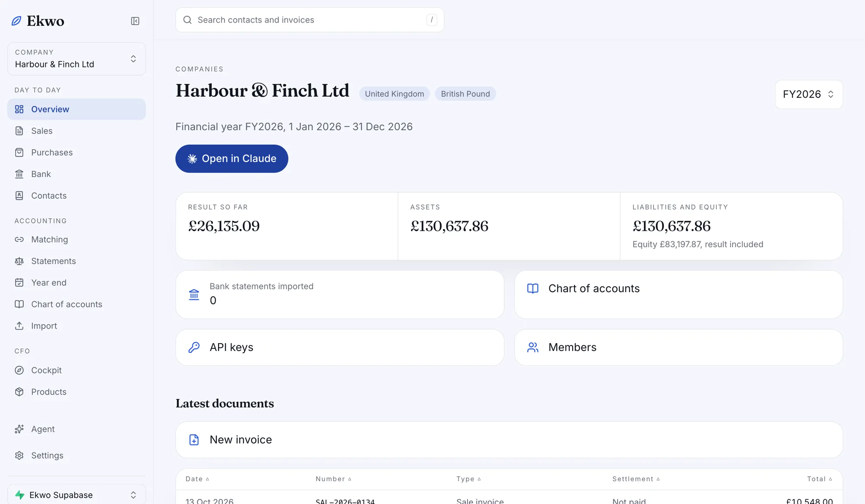The image size is (865, 504).
Task: Click the Products box icon
Action: click(x=19, y=392)
